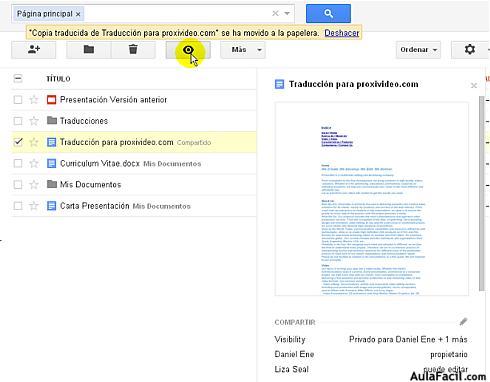
Task: Click the pencil edit icon beside Compartir
Action: click(x=463, y=322)
